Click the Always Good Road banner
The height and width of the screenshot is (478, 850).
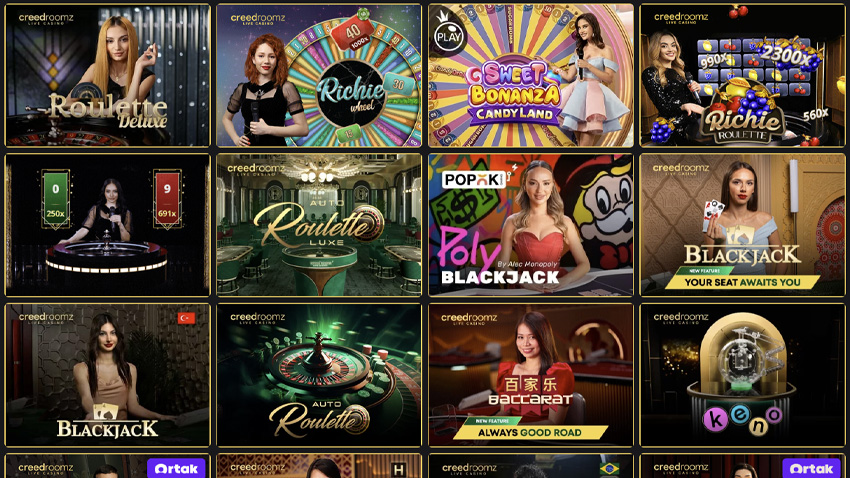coord(530,432)
